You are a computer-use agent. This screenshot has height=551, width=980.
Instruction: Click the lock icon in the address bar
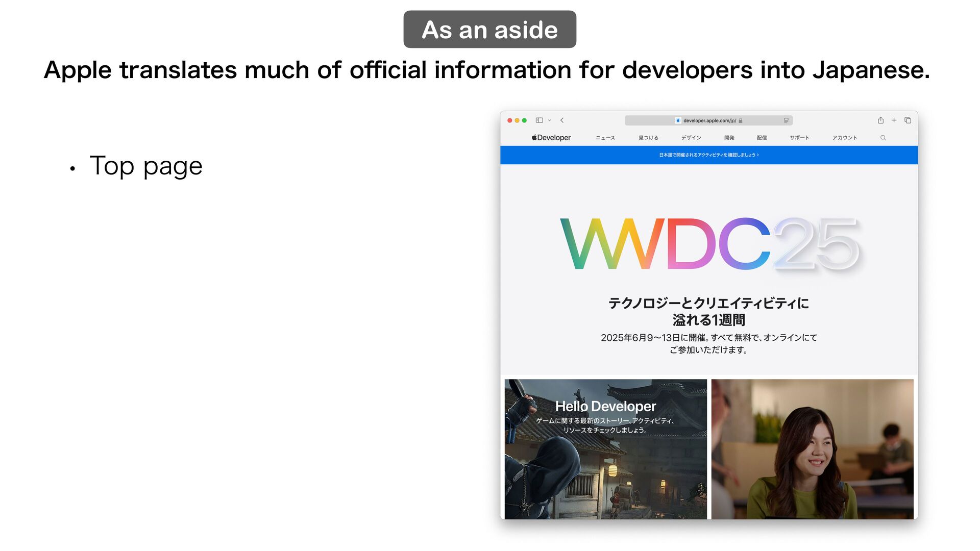click(741, 120)
